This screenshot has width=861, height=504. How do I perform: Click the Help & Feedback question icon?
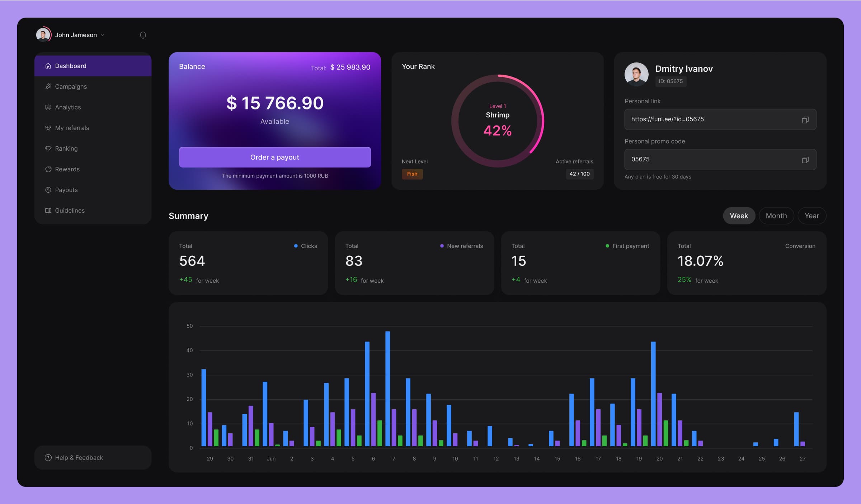coord(48,458)
